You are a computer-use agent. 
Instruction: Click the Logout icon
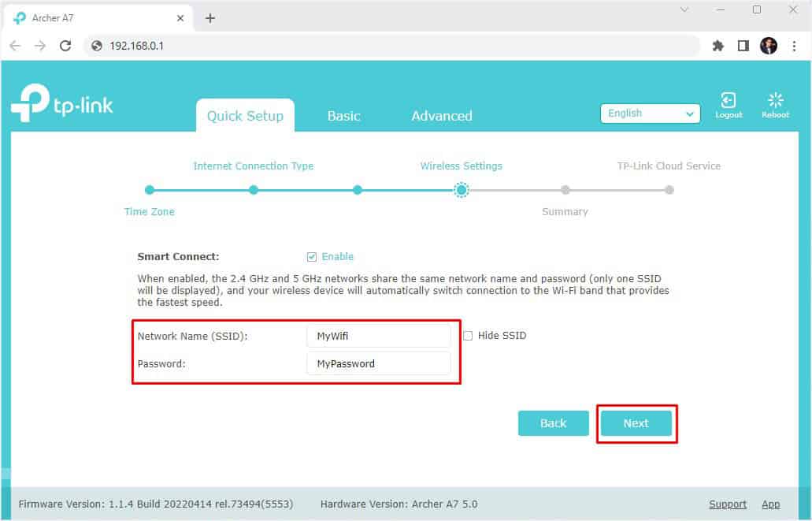tap(728, 106)
